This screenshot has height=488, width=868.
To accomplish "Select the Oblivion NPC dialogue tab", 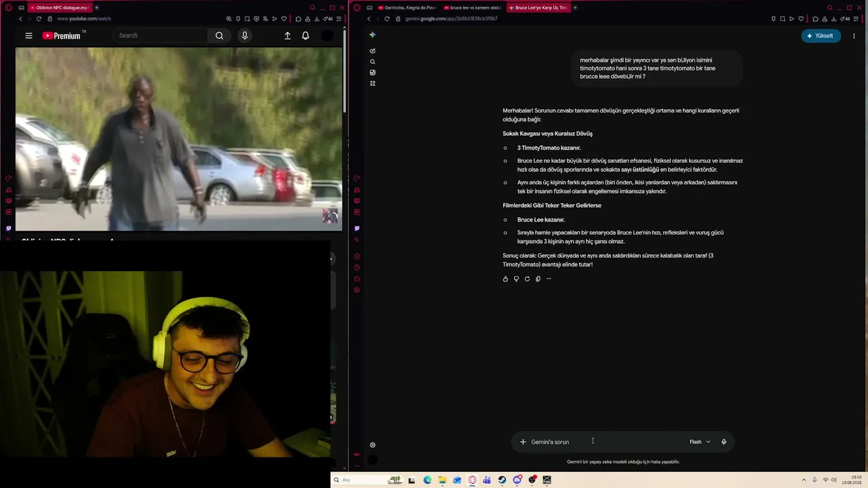I will click(x=59, y=7).
